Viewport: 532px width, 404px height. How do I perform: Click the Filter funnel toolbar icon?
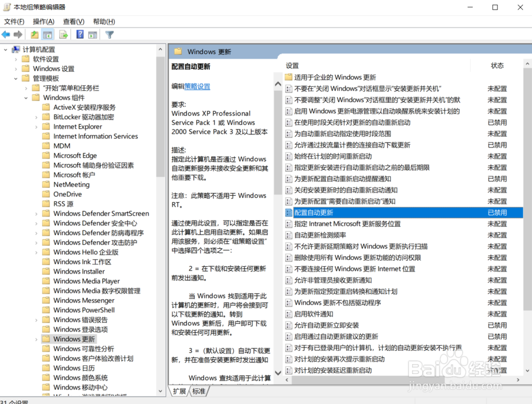109,35
